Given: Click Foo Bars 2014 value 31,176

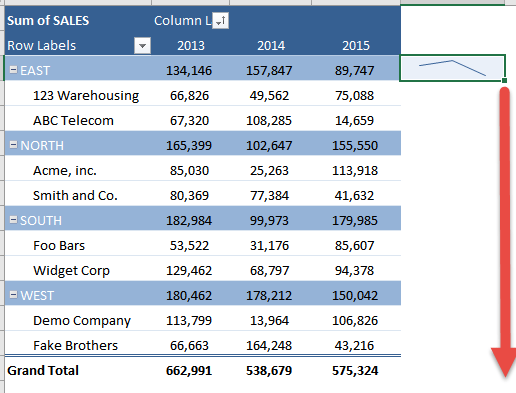Looking at the screenshot, I should [x=269, y=246].
